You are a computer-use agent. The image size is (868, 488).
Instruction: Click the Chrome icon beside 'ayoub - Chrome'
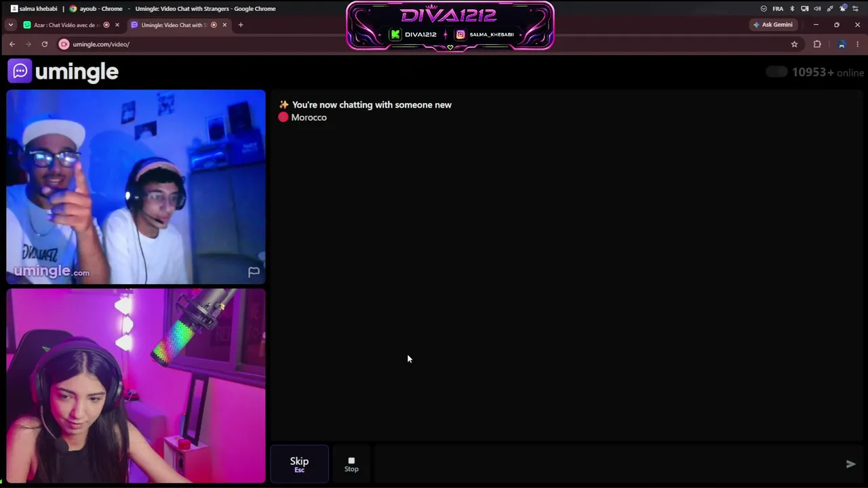coord(73,9)
